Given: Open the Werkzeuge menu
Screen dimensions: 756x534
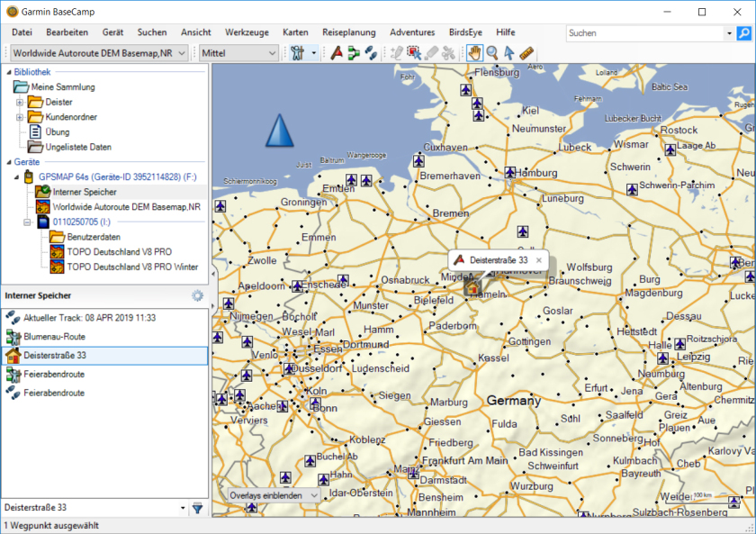Looking at the screenshot, I should pos(247,32).
